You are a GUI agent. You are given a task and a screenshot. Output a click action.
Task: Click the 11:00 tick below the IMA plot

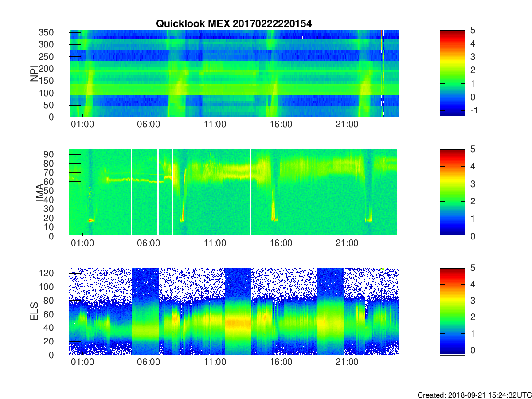click(x=215, y=243)
